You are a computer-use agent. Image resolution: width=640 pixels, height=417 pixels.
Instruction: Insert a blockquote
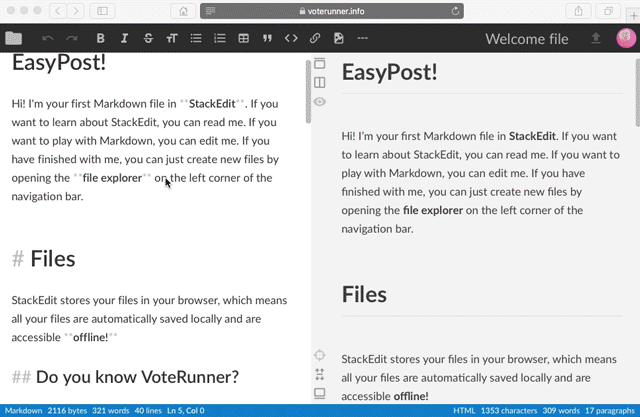(267, 38)
